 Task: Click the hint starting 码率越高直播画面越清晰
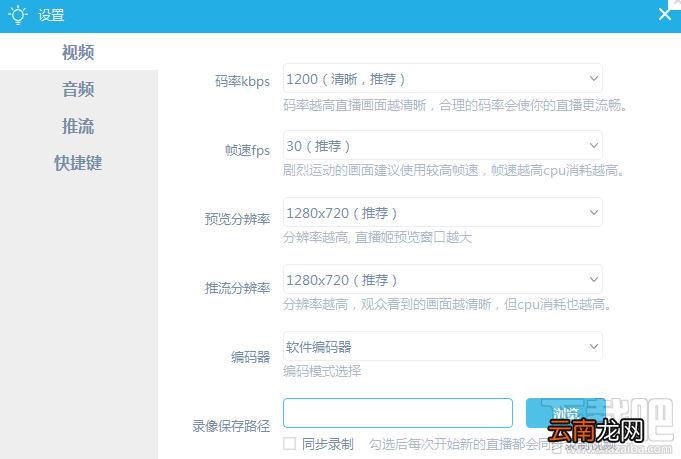pos(455,105)
